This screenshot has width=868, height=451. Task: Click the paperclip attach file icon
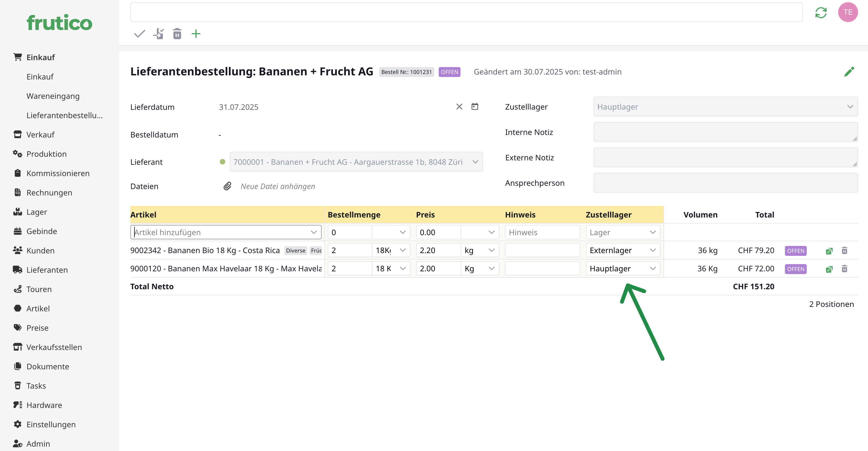click(x=227, y=186)
